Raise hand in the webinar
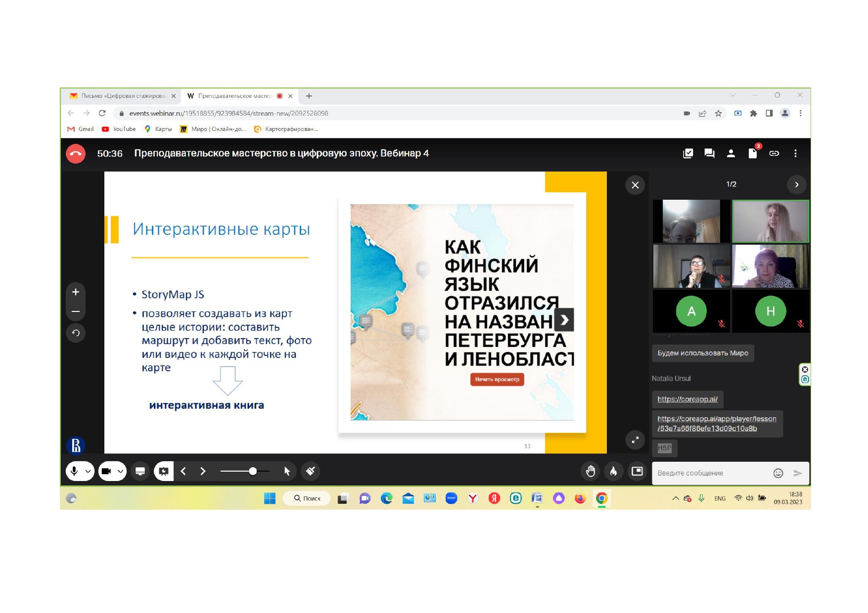 click(x=591, y=471)
